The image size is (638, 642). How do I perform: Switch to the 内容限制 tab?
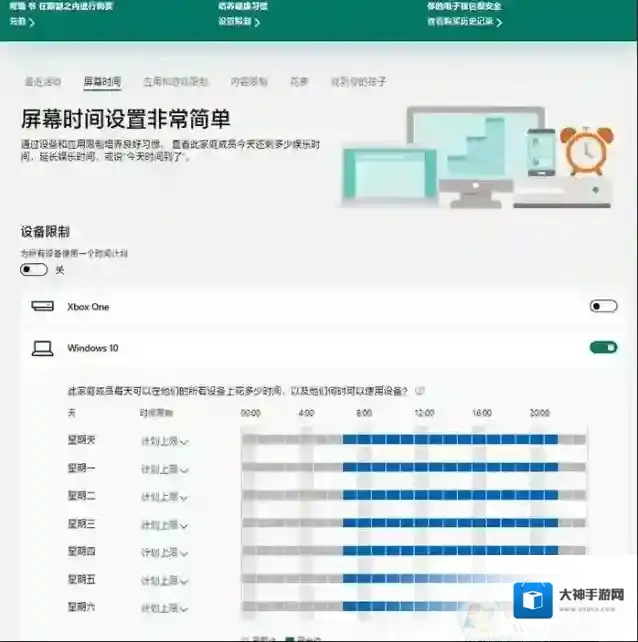click(x=249, y=81)
